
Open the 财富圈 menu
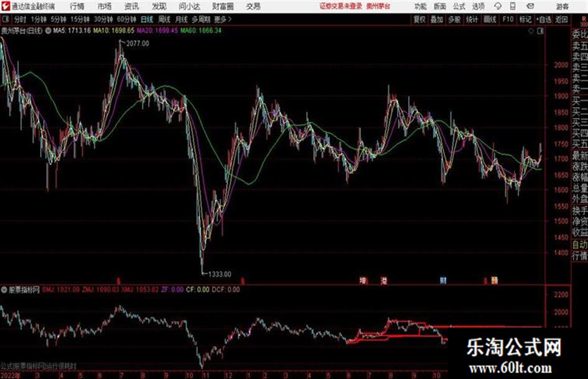[x=223, y=6]
